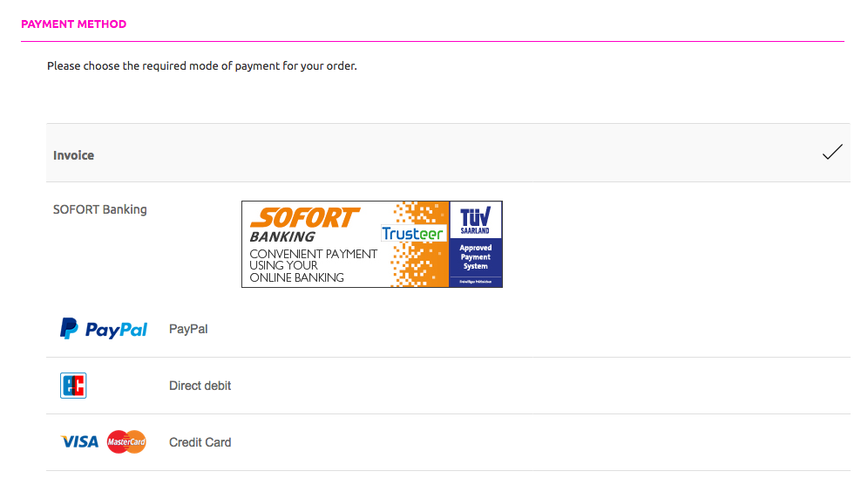Screen dimensions: 868x492
Task: Click the checkmark on Invoice row
Action: (x=832, y=152)
